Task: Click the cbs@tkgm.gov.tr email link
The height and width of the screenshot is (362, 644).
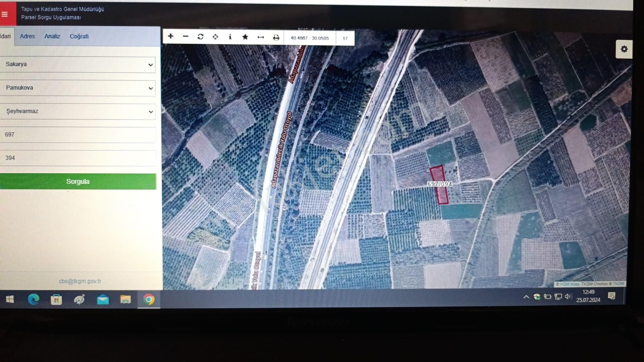Action: tap(80, 281)
